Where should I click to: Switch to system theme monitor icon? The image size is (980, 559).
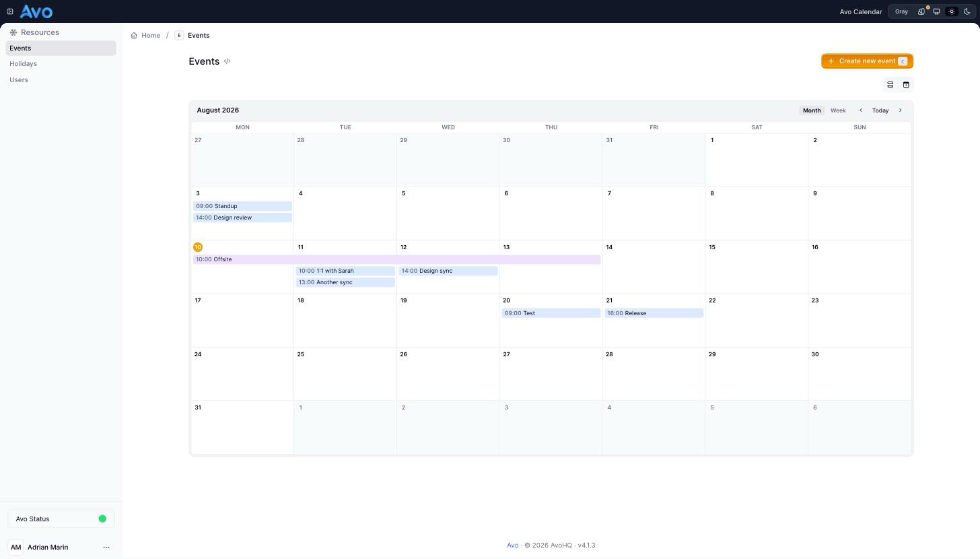tap(936, 11)
